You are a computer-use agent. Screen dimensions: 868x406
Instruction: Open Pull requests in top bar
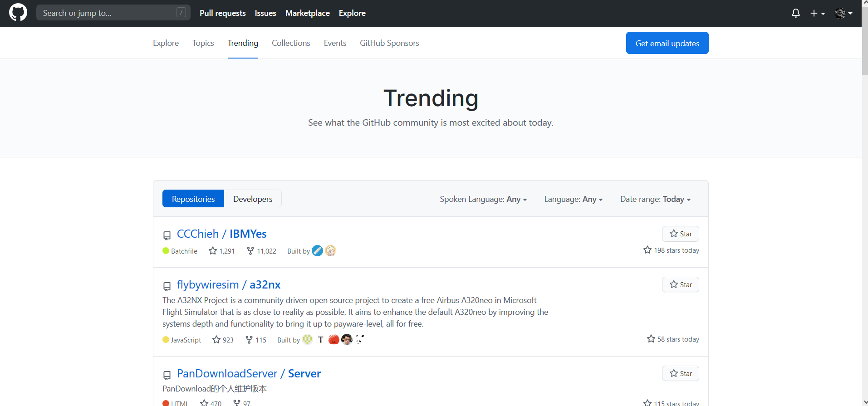pos(223,13)
